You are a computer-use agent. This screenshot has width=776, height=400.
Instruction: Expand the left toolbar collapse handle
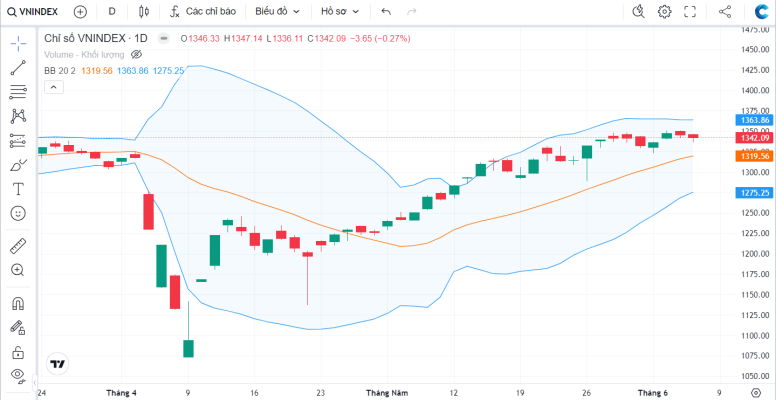(35, 382)
